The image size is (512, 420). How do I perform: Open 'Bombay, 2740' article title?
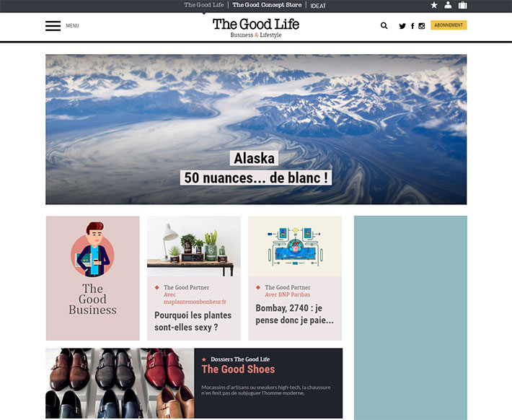[x=294, y=314]
